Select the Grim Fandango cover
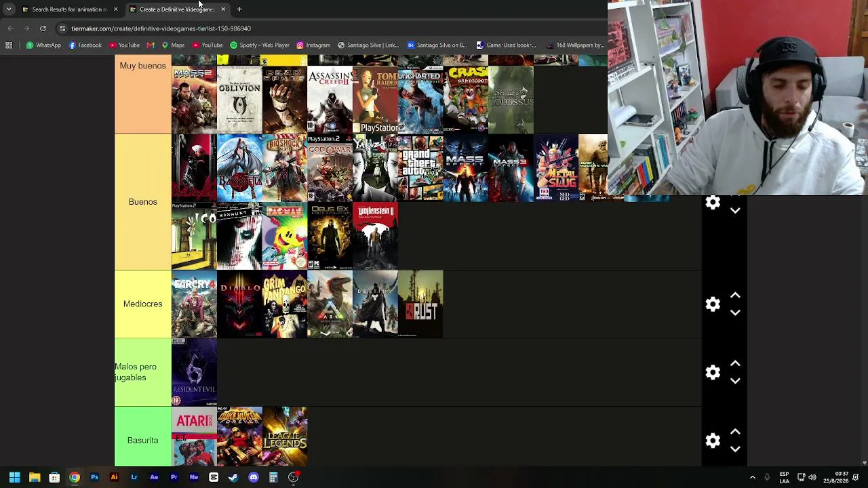This screenshot has width=868, height=488. pyautogui.click(x=285, y=304)
